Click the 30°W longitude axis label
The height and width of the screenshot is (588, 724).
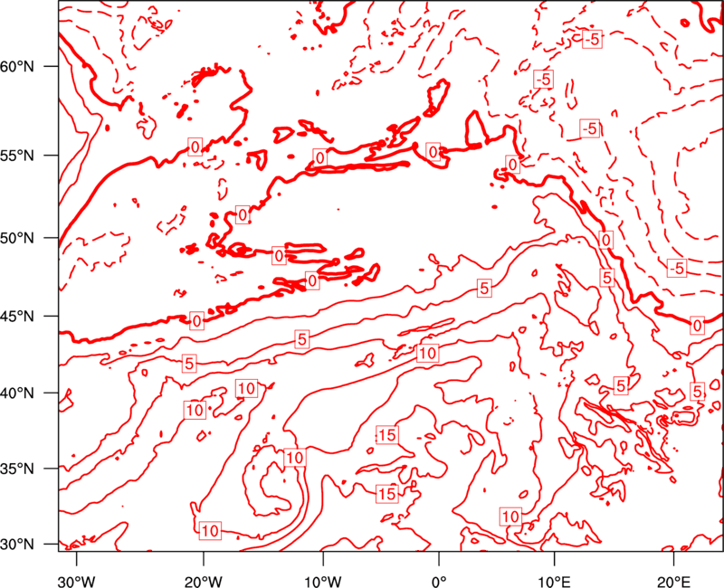(77, 582)
